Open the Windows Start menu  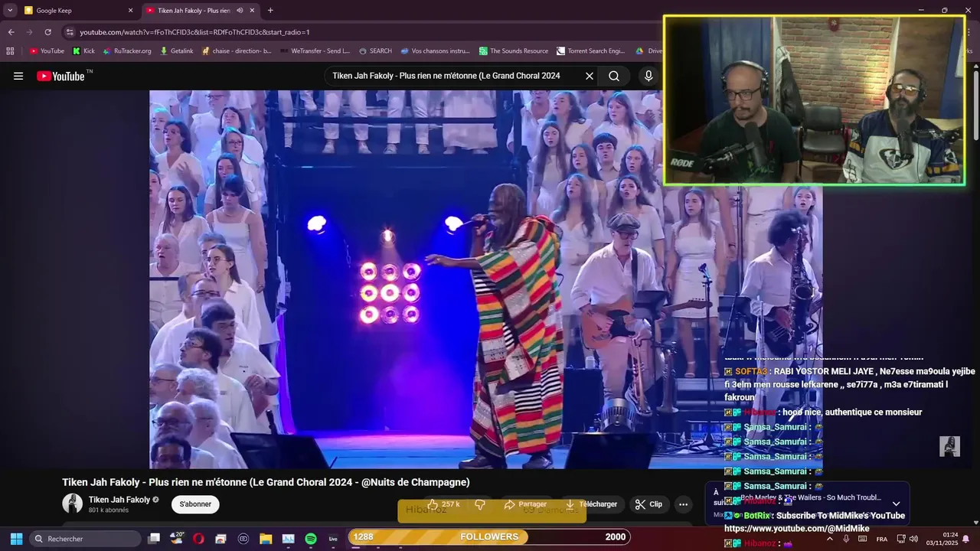click(16, 539)
